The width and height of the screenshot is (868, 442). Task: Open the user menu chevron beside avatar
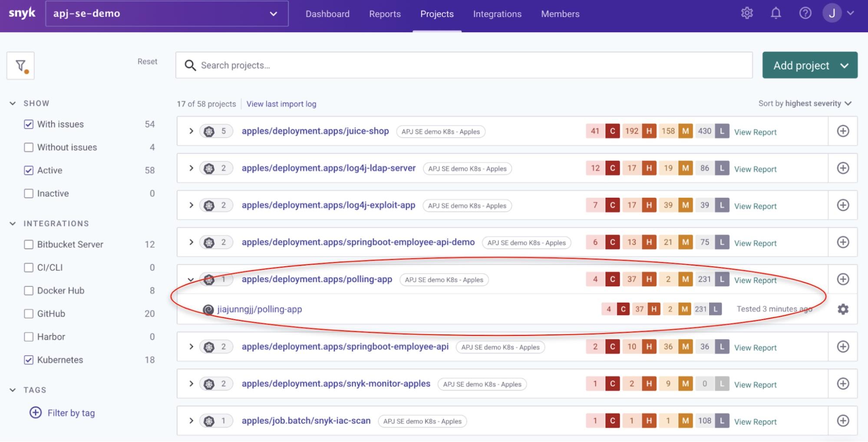click(851, 13)
